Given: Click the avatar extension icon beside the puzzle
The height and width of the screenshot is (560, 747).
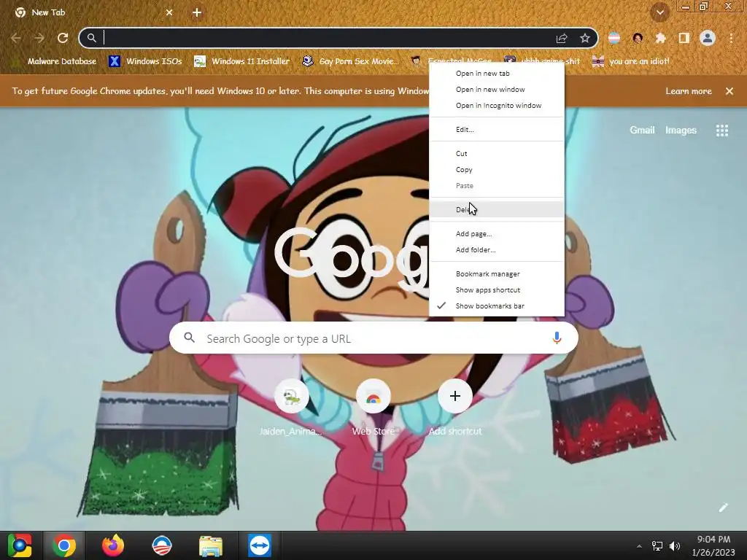Looking at the screenshot, I should point(638,38).
